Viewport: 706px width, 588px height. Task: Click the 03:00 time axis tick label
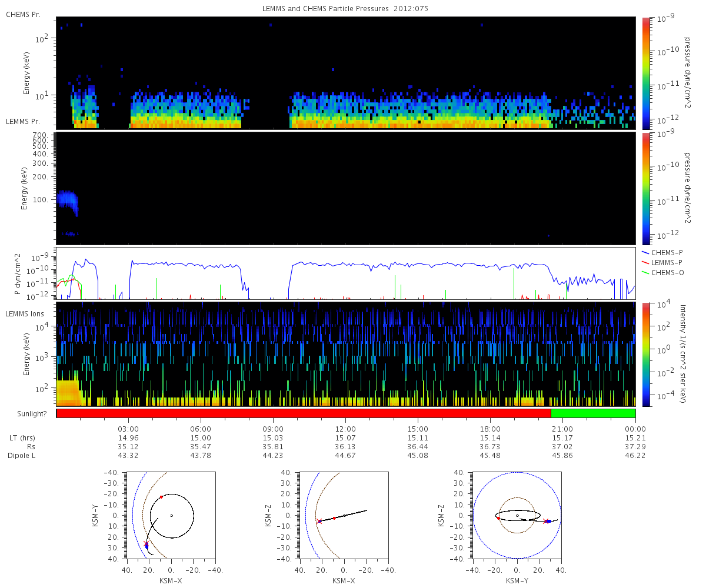coord(128,429)
